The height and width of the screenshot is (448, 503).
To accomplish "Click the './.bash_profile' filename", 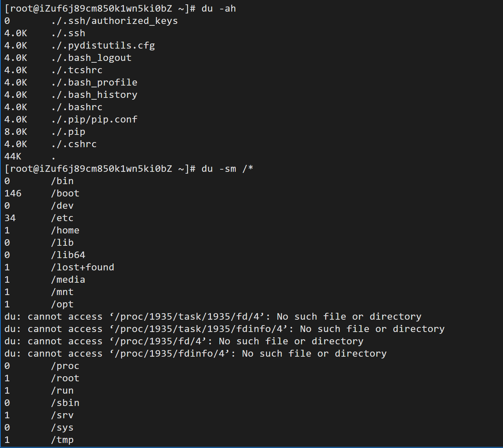I will pos(94,83).
